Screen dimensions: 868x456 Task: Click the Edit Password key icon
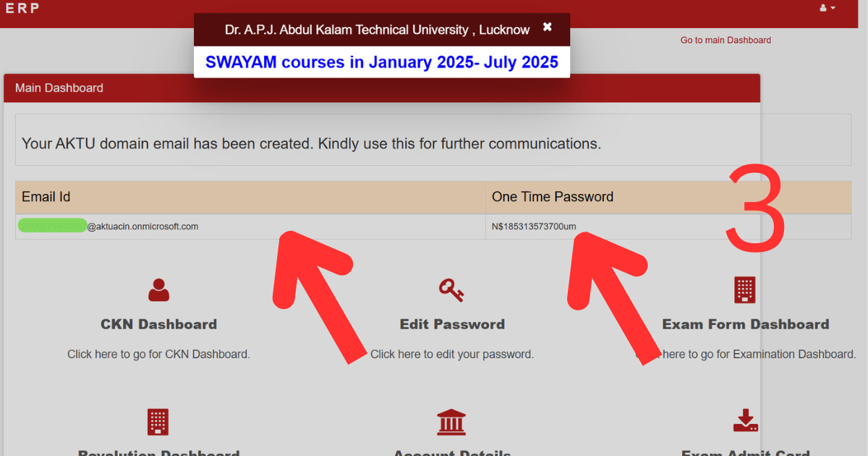click(x=451, y=290)
